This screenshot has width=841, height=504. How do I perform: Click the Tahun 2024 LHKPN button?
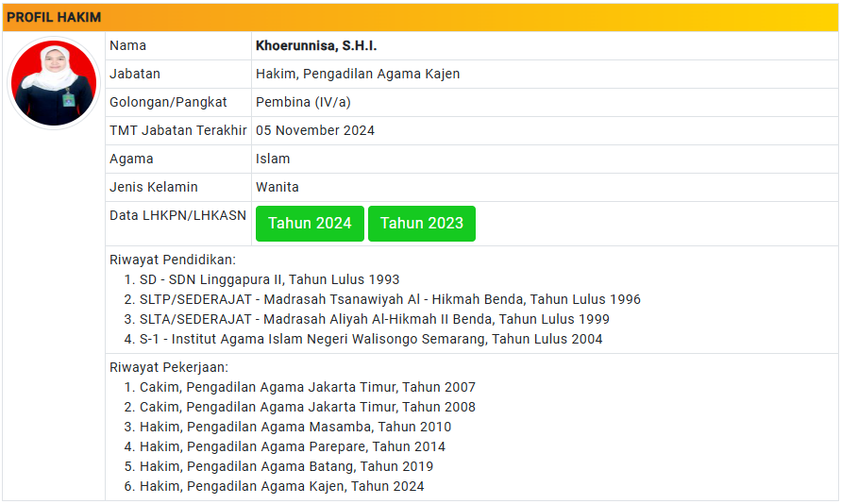pyautogui.click(x=310, y=224)
